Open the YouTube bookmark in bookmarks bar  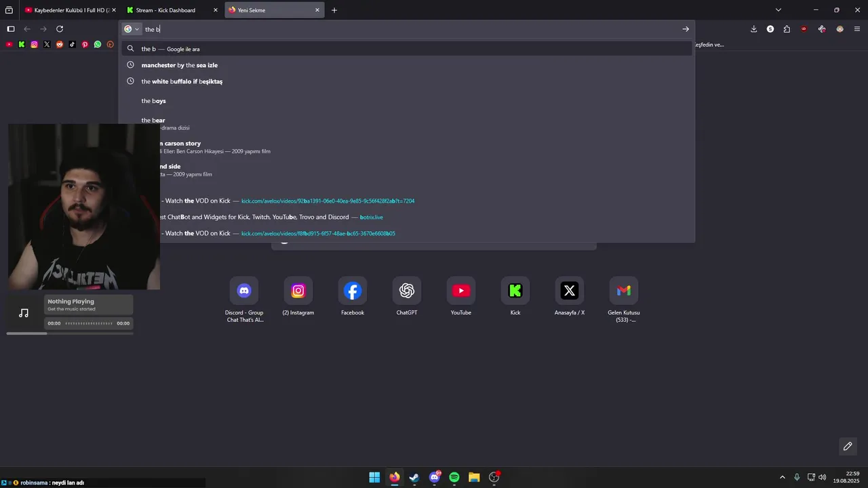point(9,45)
